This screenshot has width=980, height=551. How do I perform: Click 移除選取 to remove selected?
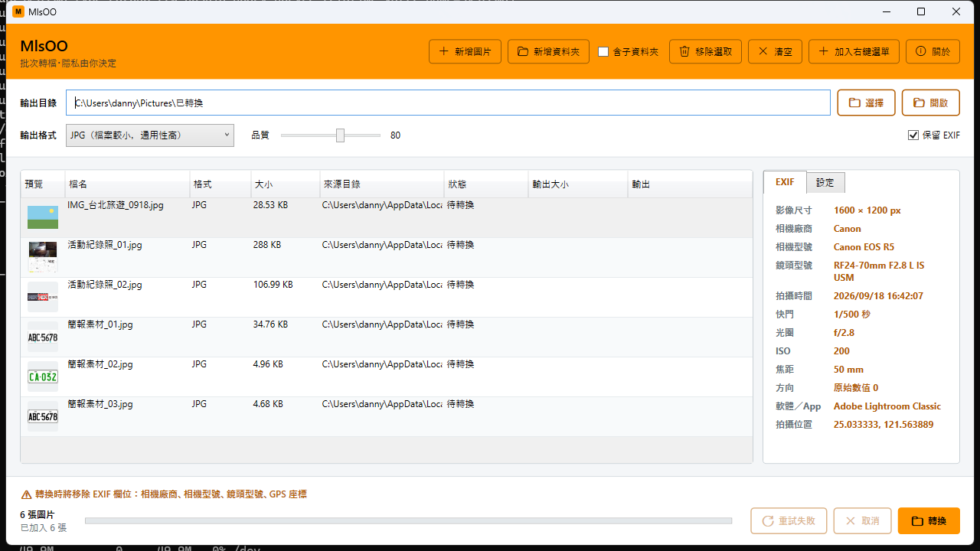click(705, 52)
